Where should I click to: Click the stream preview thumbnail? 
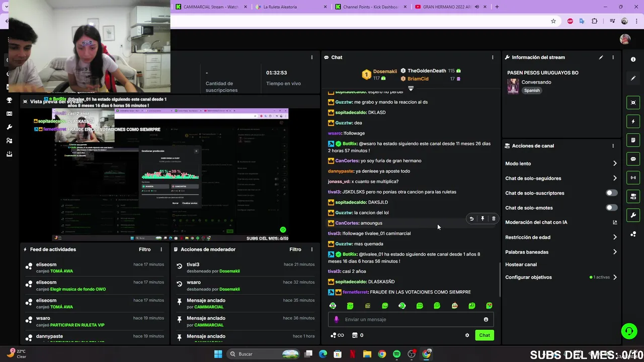[171, 174]
